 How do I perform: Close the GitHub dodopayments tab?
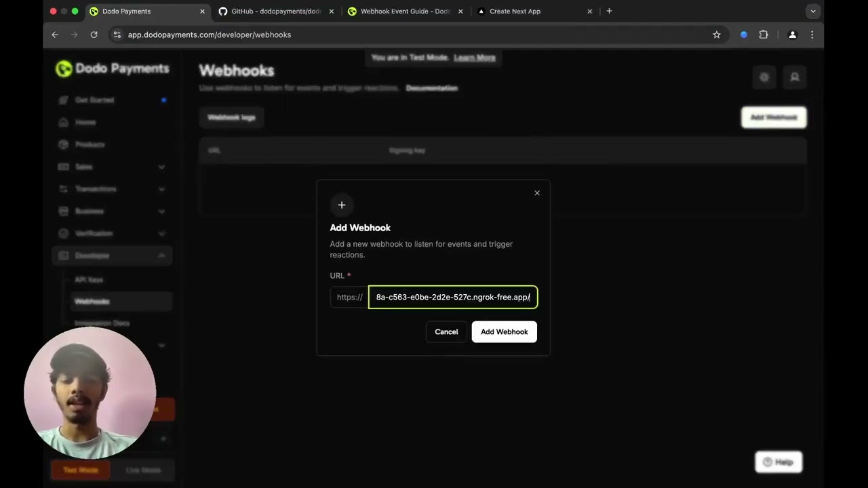click(x=332, y=12)
